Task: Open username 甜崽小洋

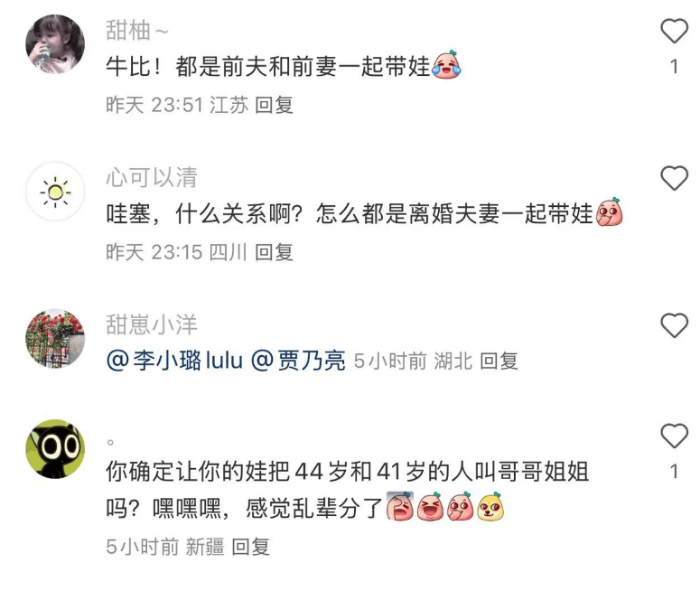Action: click(152, 324)
